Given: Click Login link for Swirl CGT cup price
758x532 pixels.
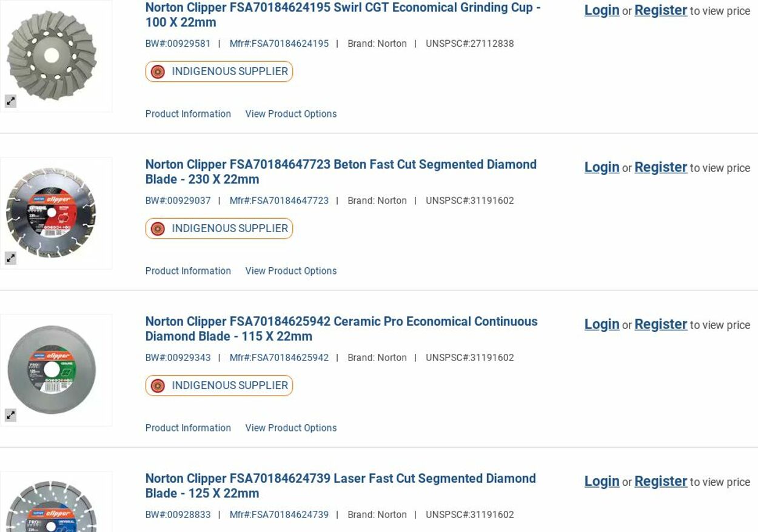Looking at the screenshot, I should (x=602, y=10).
